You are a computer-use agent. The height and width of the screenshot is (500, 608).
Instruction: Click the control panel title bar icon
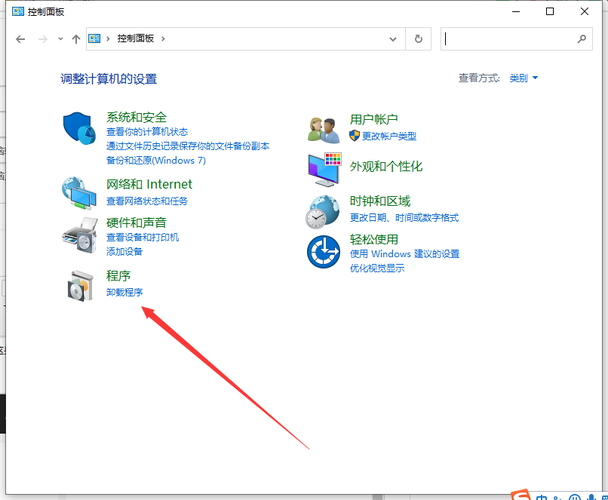[x=18, y=11]
